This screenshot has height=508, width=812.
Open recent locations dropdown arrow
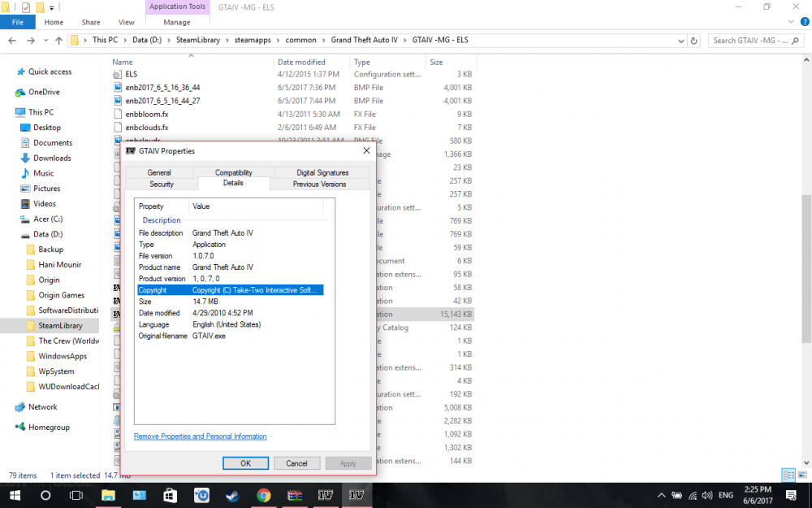[46, 41]
